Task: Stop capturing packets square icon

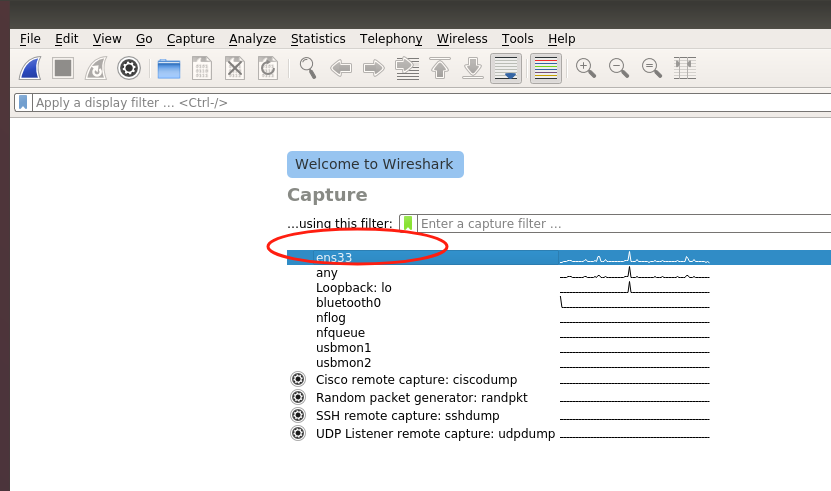Action: (63, 68)
